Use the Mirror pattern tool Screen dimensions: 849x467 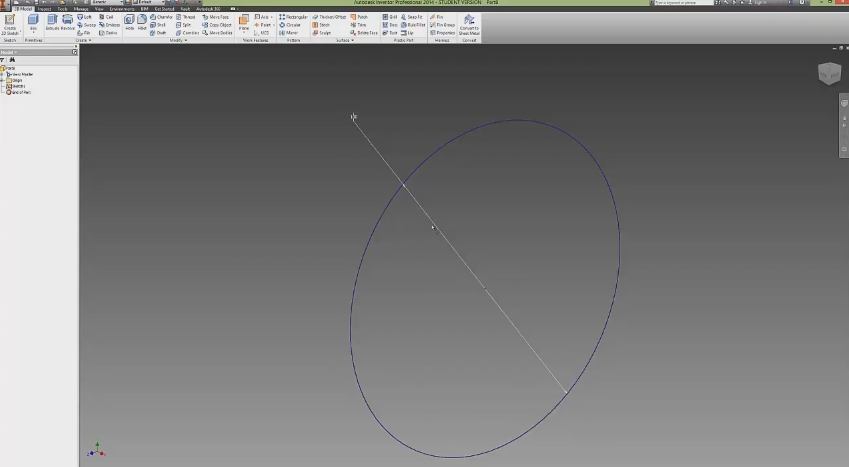click(x=289, y=33)
